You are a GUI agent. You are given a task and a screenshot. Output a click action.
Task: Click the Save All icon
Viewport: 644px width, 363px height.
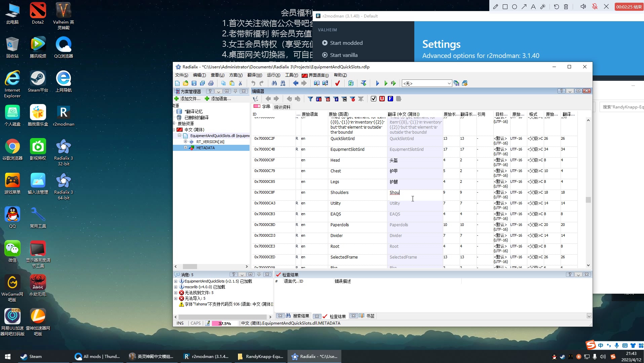coord(202,83)
